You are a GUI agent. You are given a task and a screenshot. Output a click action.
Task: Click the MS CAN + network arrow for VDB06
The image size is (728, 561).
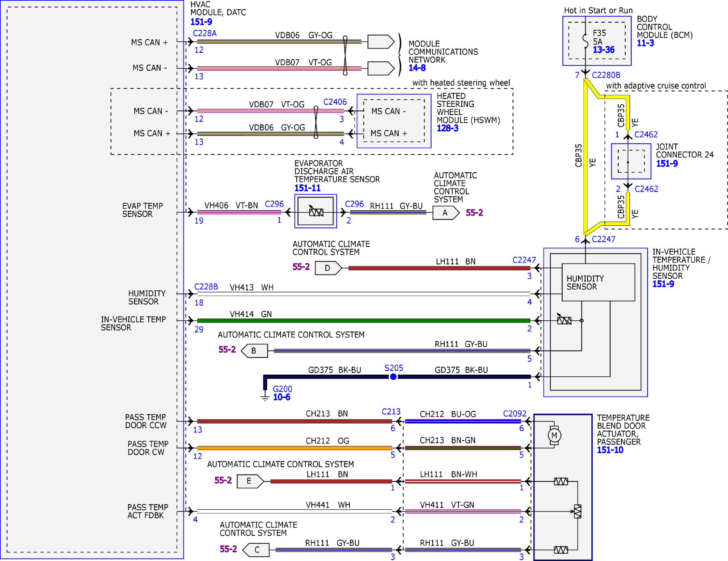pyautogui.click(x=381, y=42)
